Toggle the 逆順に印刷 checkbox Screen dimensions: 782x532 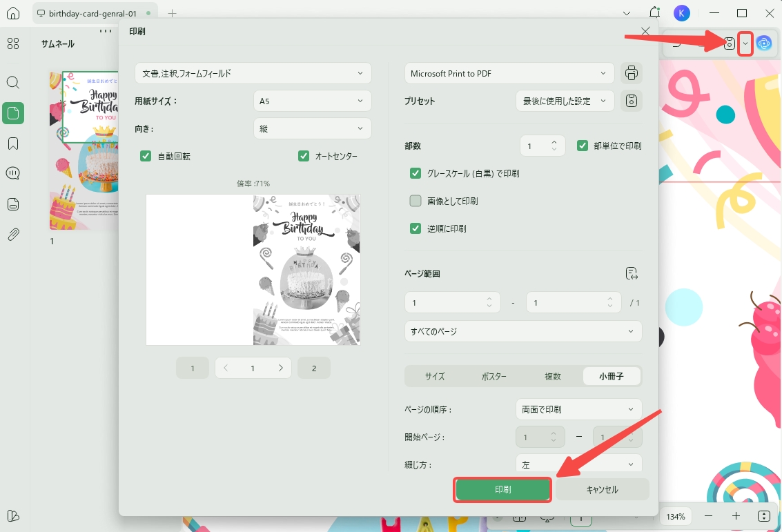click(x=415, y=228)
